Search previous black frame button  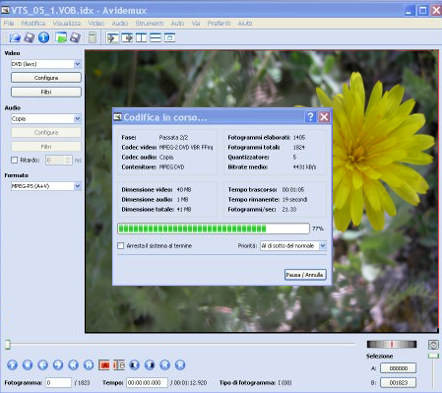[x=134, y=365]
